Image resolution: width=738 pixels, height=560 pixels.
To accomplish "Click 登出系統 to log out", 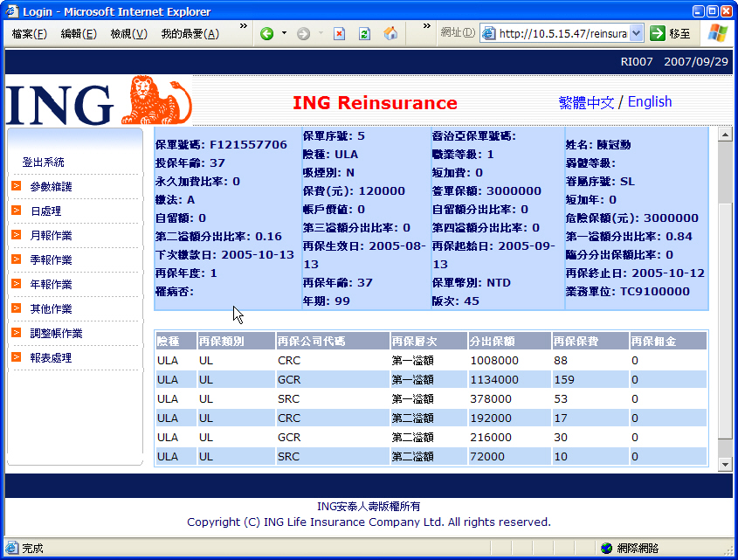I will 44,162.
